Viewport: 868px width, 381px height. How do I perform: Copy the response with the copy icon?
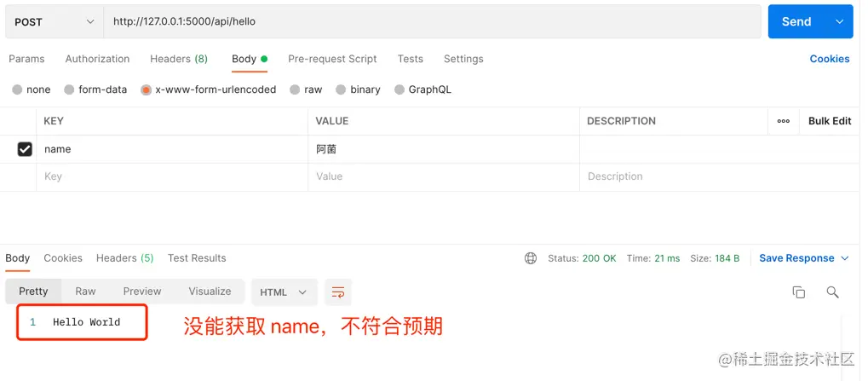(x=798, y=292)
